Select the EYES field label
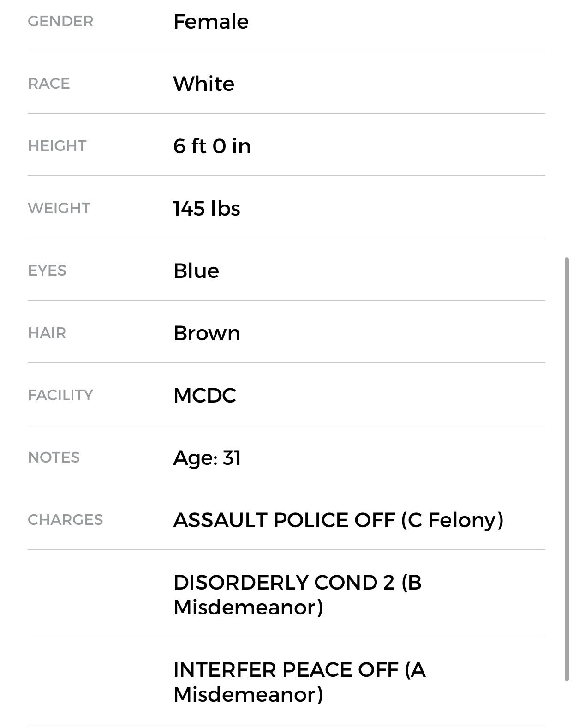Screen dimensions: 573x728 [x=47, y=271]
